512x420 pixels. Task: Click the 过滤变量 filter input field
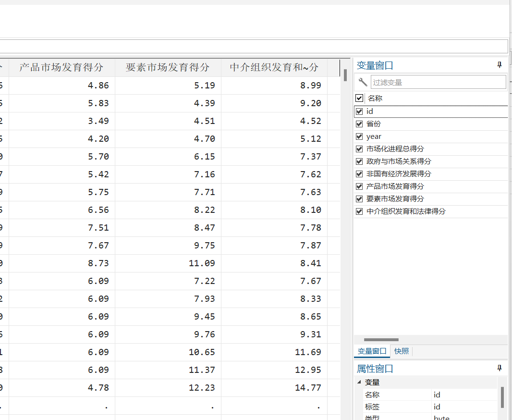(x=438, y=82)
